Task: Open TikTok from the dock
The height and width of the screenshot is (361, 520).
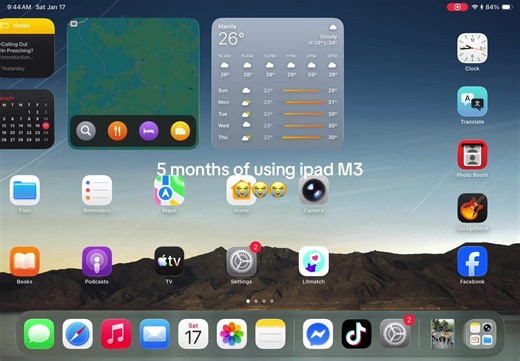Action: point(356,334)
